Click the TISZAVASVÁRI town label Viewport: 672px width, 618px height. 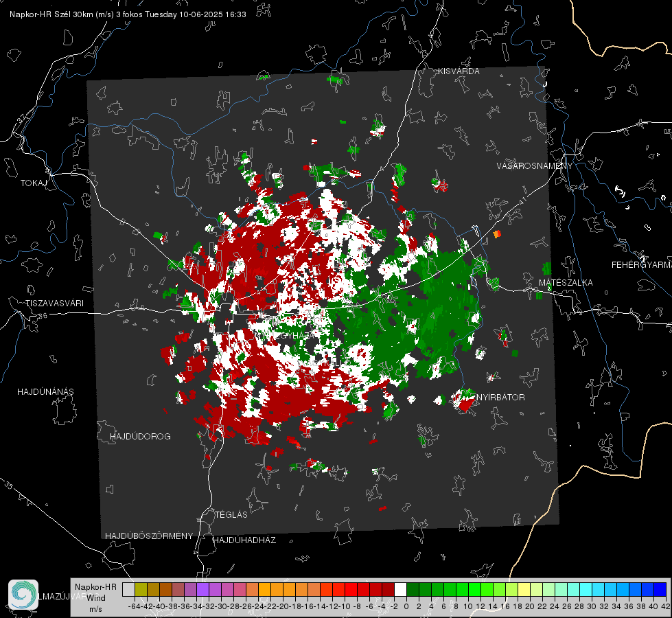54,304
